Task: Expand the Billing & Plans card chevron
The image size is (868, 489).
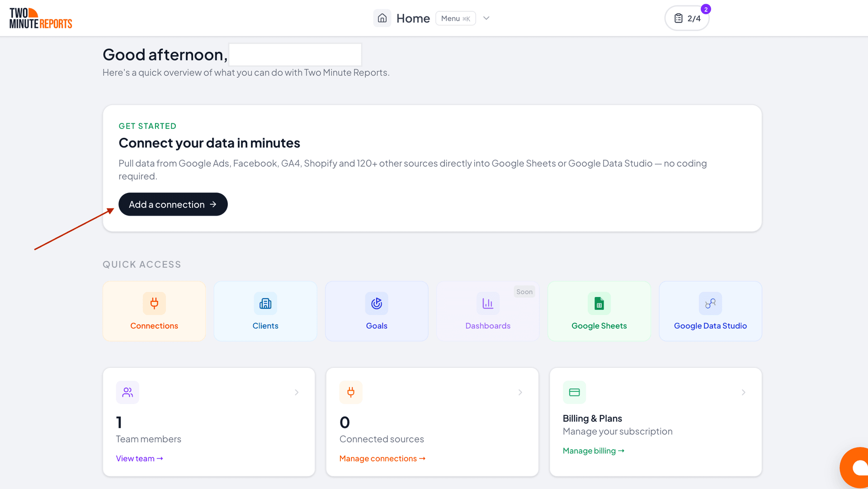Action: [x=744, y=392]
